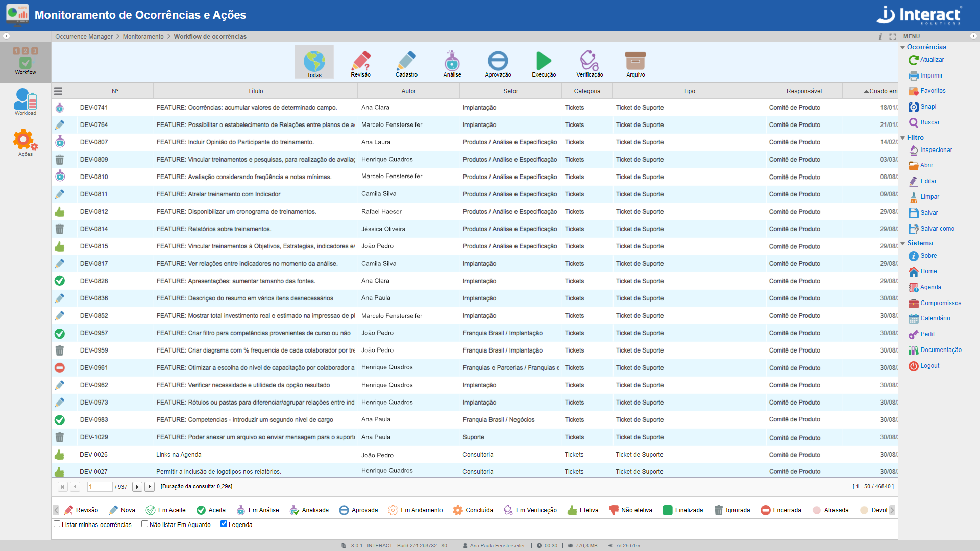This screenshot has height=551, width=980.
Task: Click status icon for DEV-0828
Action: coord(60,281)
